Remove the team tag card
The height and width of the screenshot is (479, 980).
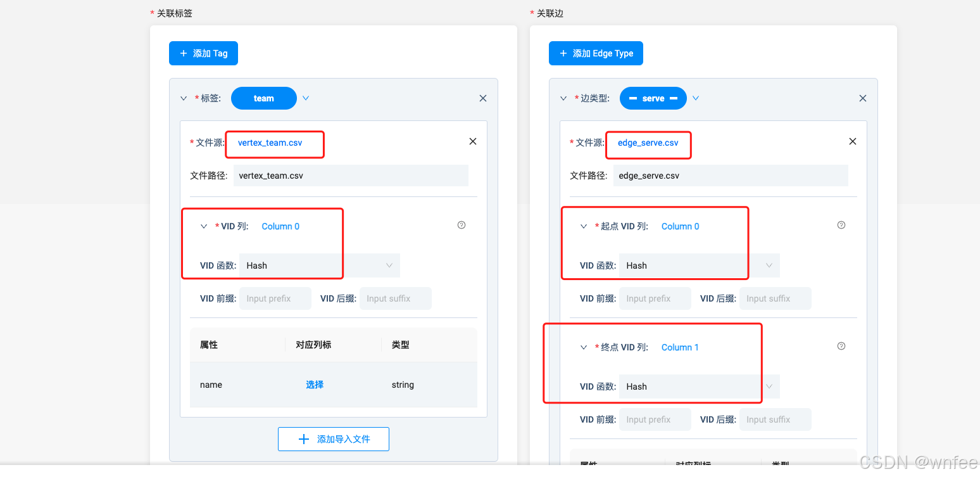pyautogui.click(x=483, y=98)
